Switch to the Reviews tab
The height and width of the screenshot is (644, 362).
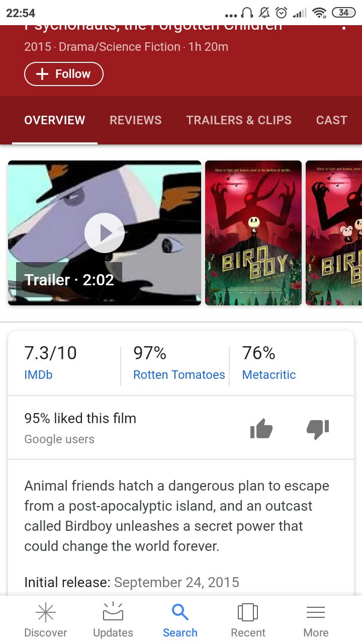tap(136, 120)
